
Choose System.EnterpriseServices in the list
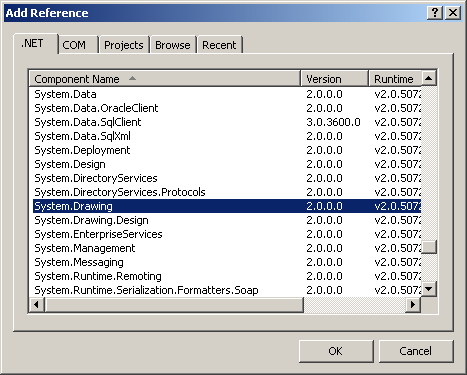pos(227,234)
